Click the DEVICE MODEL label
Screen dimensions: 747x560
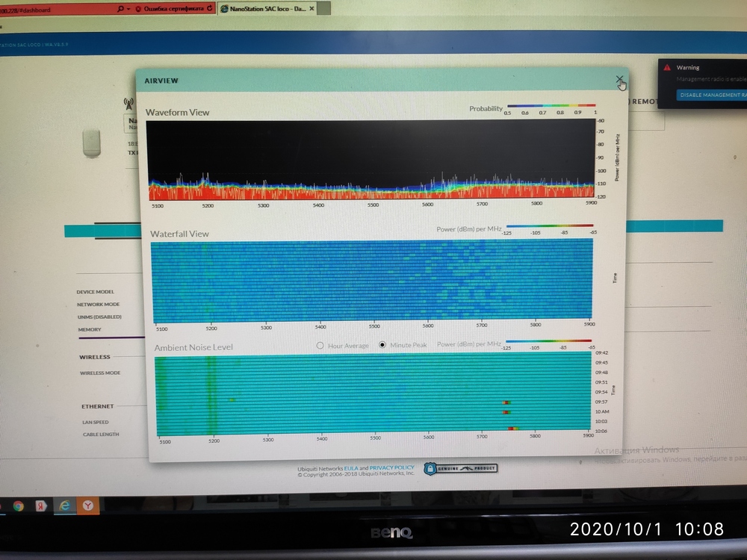point(96,292)
